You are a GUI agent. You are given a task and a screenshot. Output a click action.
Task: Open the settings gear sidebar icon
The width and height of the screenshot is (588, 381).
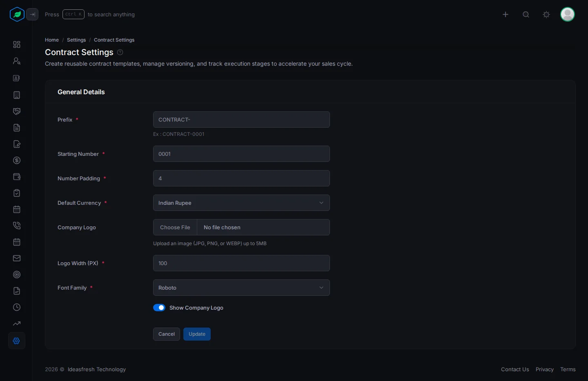click(x=17, y=341)
